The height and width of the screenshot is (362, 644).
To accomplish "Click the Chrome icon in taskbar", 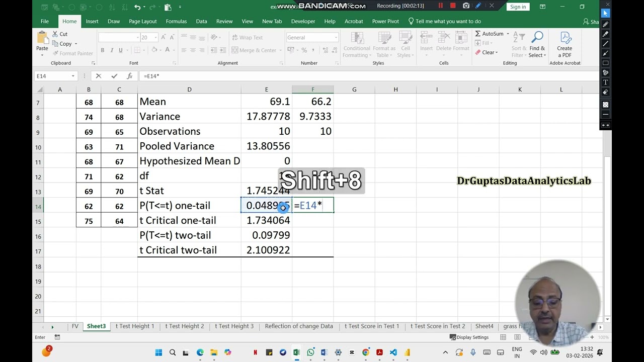I will [365, 352].
